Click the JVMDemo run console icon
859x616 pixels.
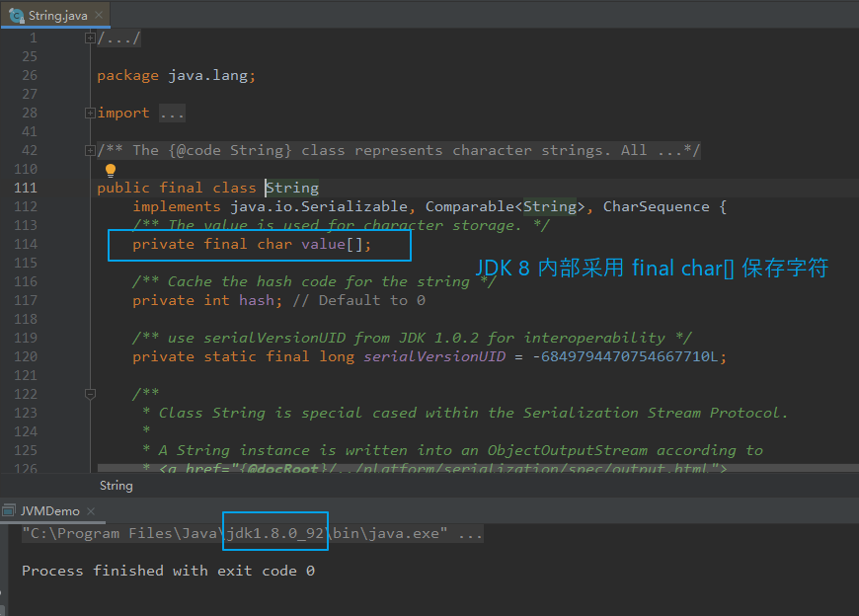(8, 511)
